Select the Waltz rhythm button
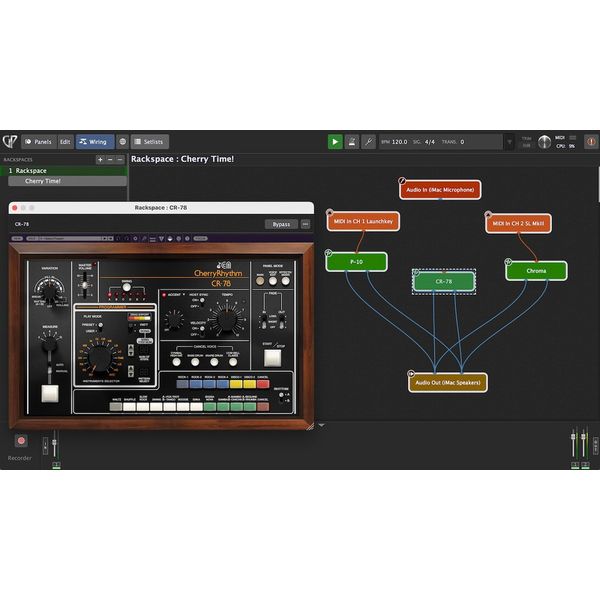This screenshot has width=600, height=600. pyautogui.click(x=116, y=407)
